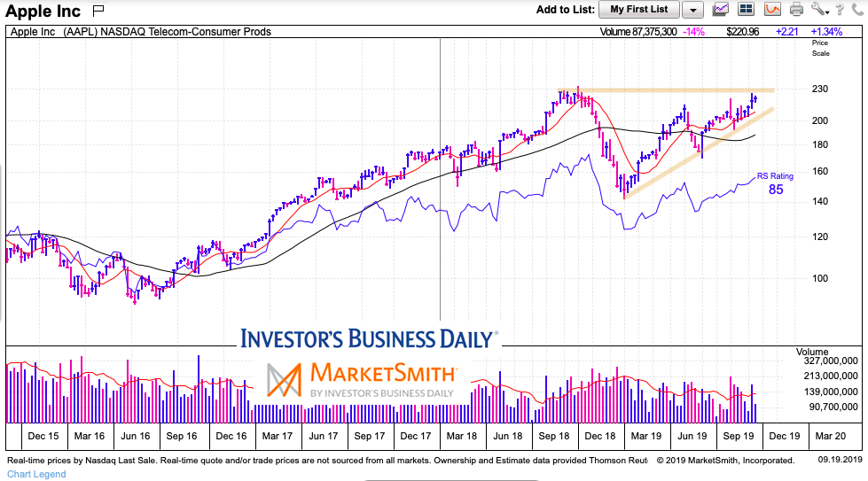Click the $220.96 price value
Viewport: 868px width, 481px height.
[x=742, y=32]
